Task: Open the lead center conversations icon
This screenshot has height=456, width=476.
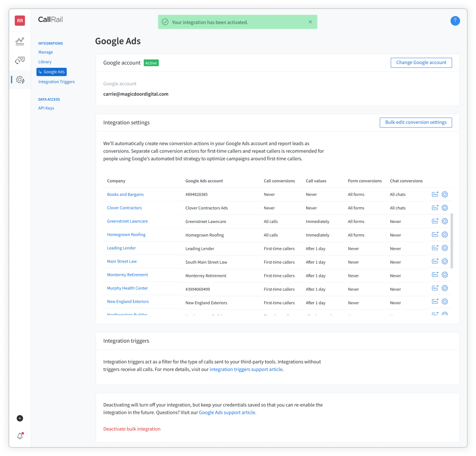Action: (x=20, y=60)
